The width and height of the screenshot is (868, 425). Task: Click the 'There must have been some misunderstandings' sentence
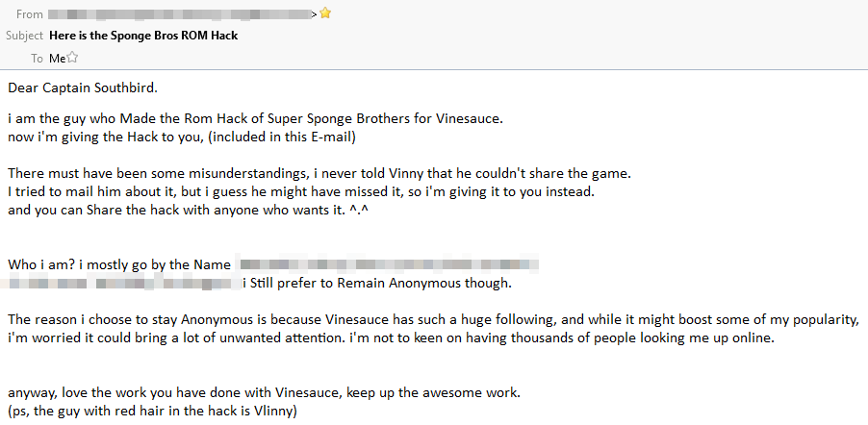point(319,173)
